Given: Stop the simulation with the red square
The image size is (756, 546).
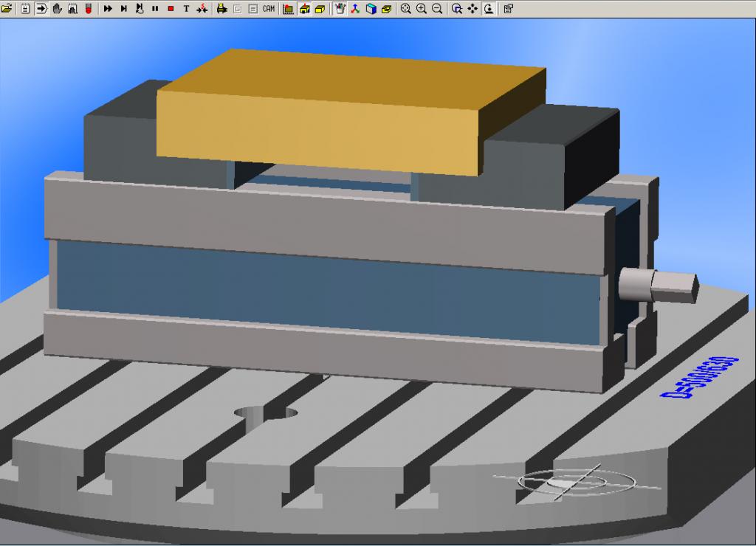Looking at the screenshot, I should tap(171, 9).
